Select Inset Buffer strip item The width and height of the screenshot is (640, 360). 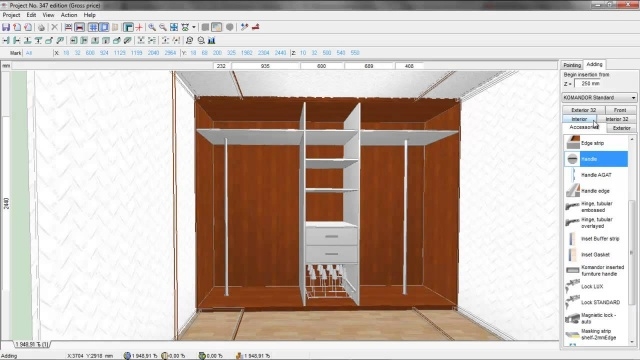click(596, 238)
